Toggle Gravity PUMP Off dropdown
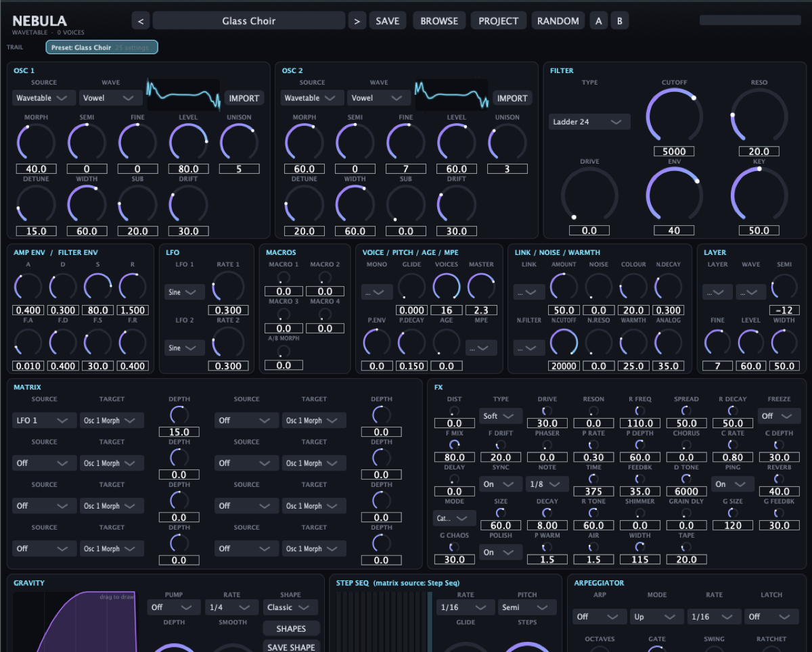The image size is (812, 652). [x=174, y=607]
